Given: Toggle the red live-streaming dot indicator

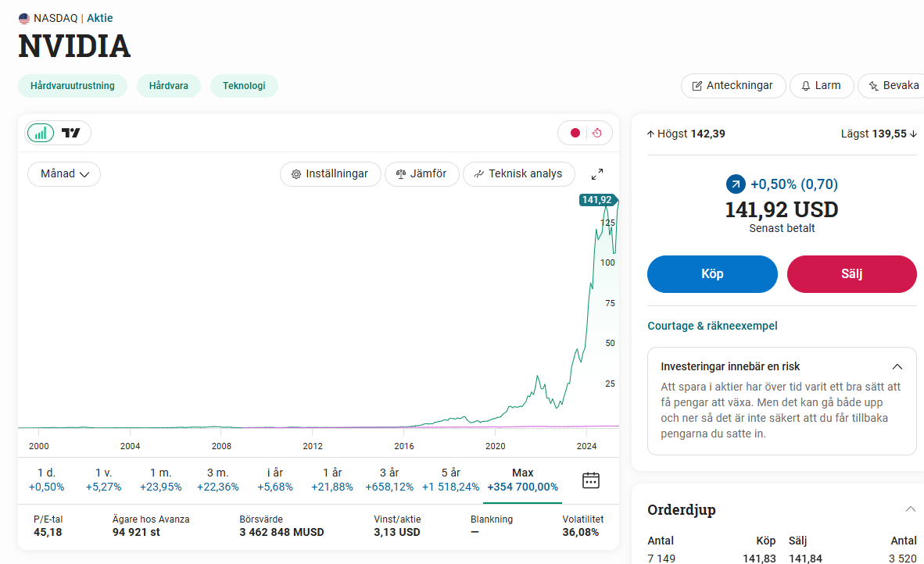Looking at the screenshot, I should coord(575,133).
